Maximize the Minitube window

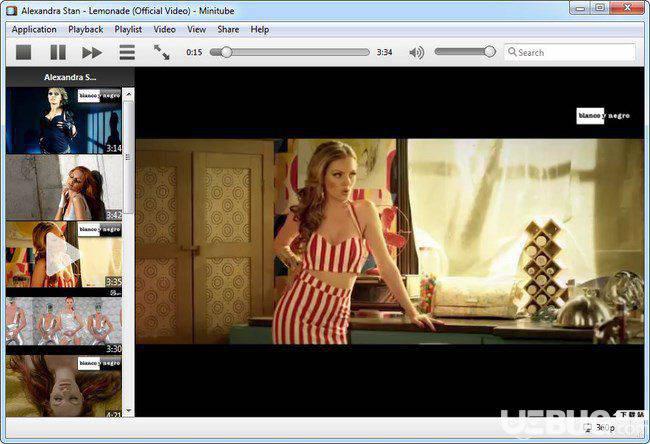point(599,8)
